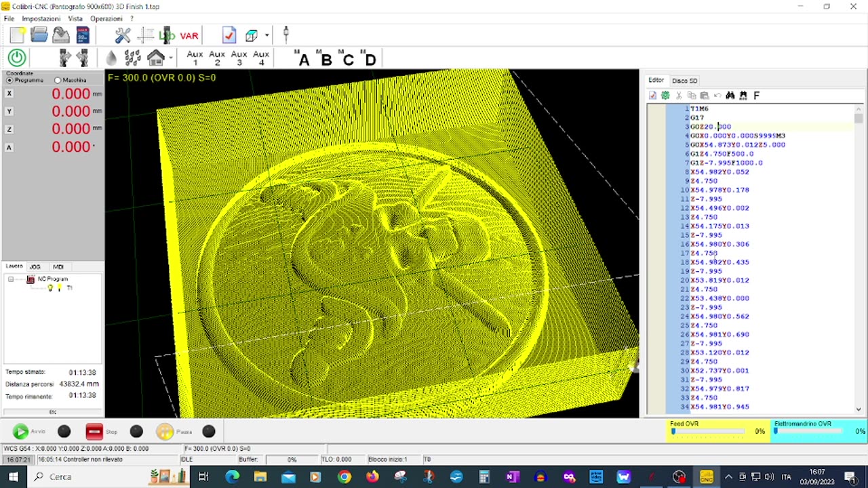Toggle the mist spray coolant icon
Screen dimensions: 868x488
tap(133, 58)
